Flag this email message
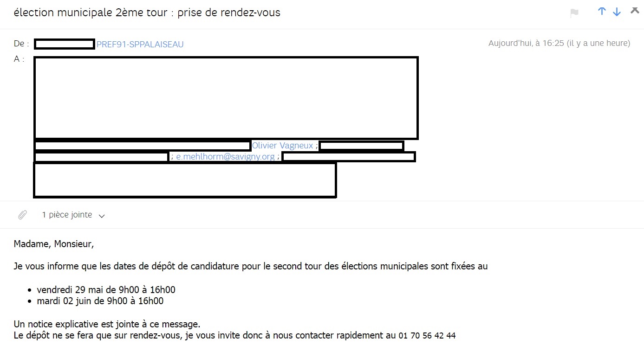This screenshot has height=345, width=644. [574, 13]
